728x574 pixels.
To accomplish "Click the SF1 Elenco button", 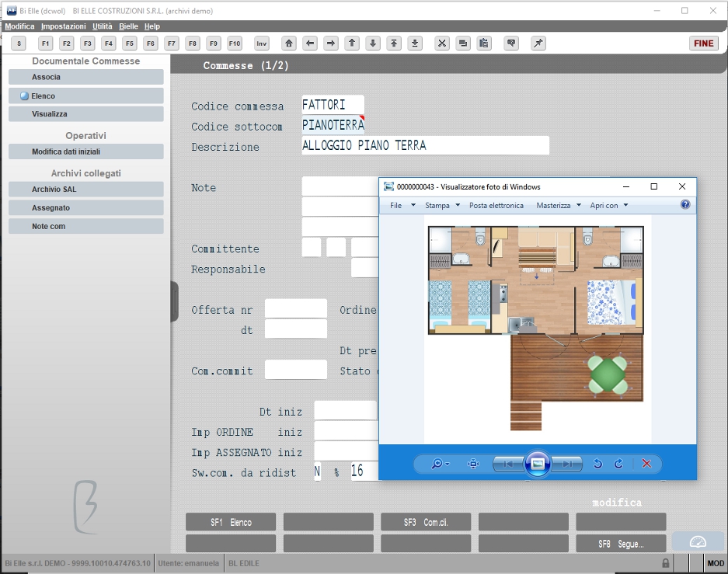I will [231, 522].
